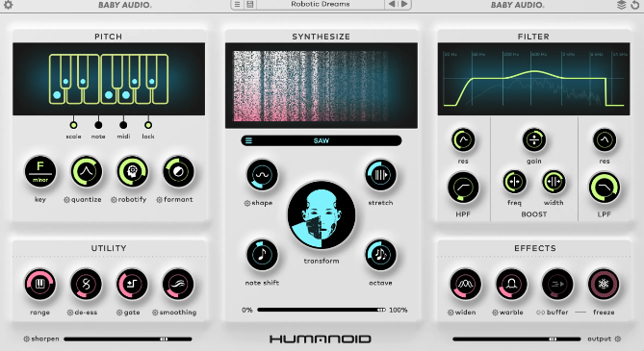Open formant settings gear icon
This screenshot has width=644, height=351.
tap(160, 200)
